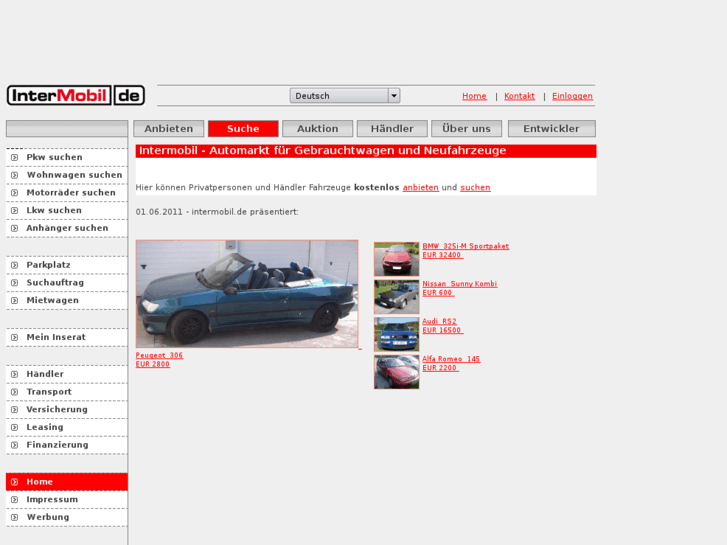Click the large Peugeot 306 photo
Viewport: 727px width, 545px height.
point(247,294)
